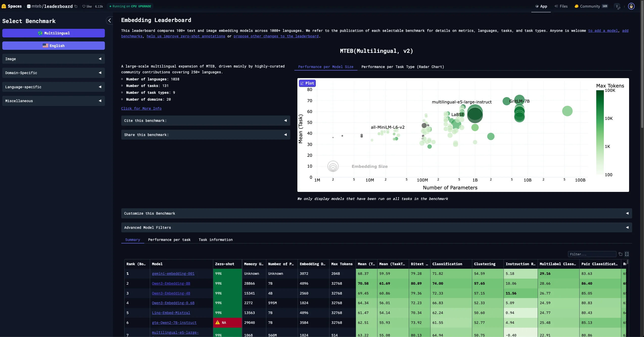Expand the leaderboard table to fullscreen
This screenshot has width=644, height=337.
(x=627, y=254)
